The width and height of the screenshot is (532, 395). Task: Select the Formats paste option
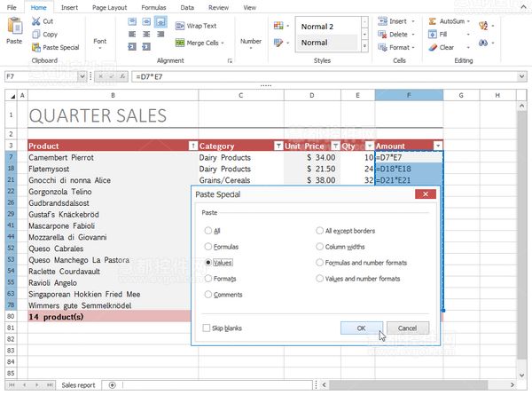click(x=208, y=279)
